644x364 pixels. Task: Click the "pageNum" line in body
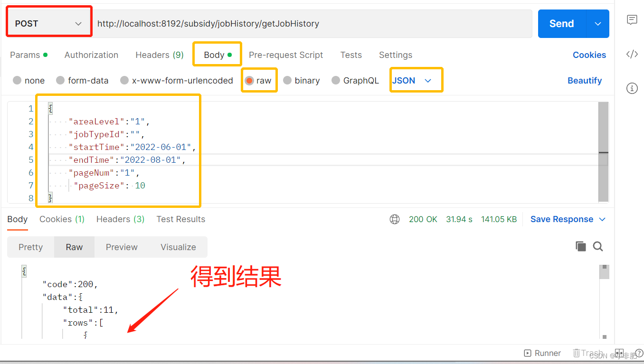point(104,173)
